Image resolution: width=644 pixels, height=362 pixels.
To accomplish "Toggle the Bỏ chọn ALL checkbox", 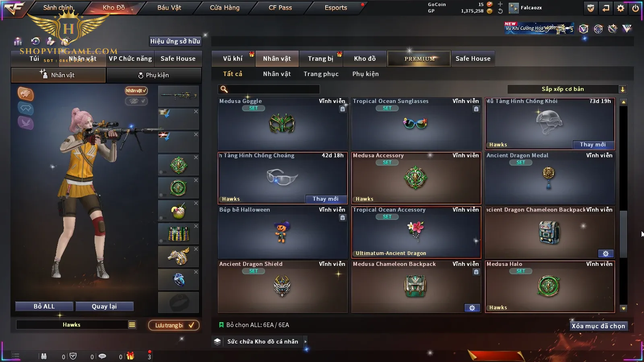I will click(221, 325).
